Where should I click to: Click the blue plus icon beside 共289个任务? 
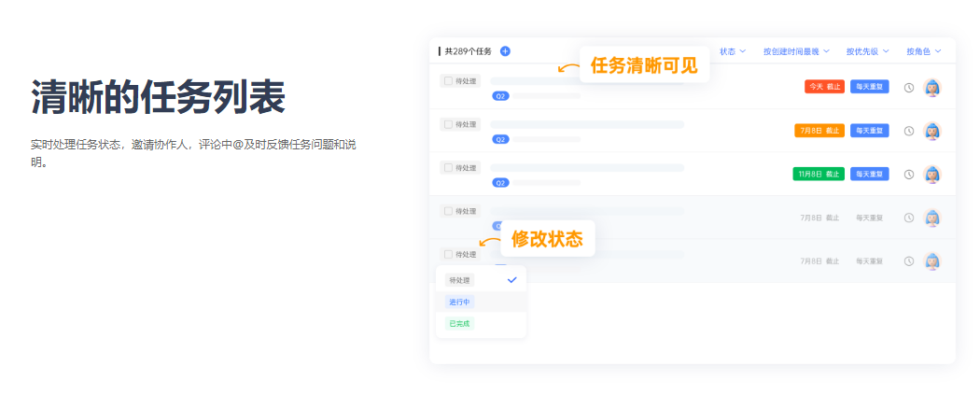pyautogui.click(x=505, y=51)
